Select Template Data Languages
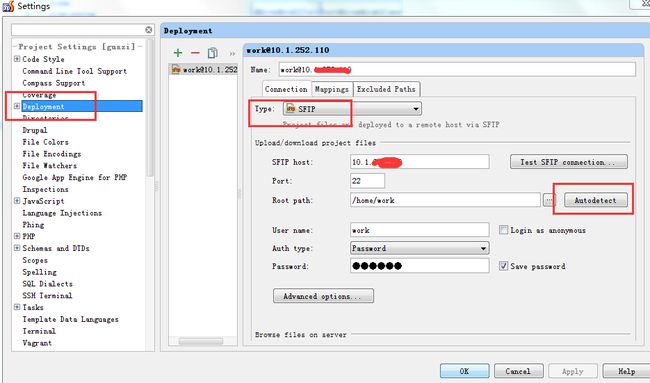The width and height of the screenshot is (650, 383). point(70,319)
